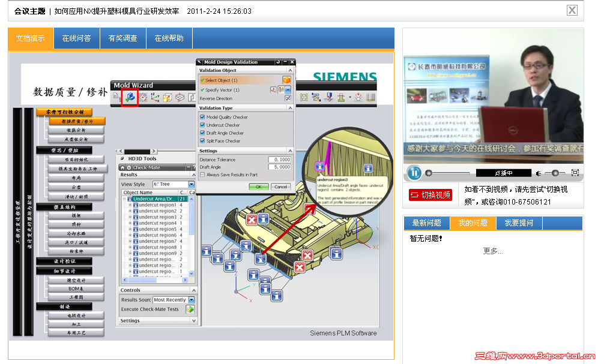The image size is (607, 364).
Task: Click the Check-Mate home icon
Action: pos(122,167)
